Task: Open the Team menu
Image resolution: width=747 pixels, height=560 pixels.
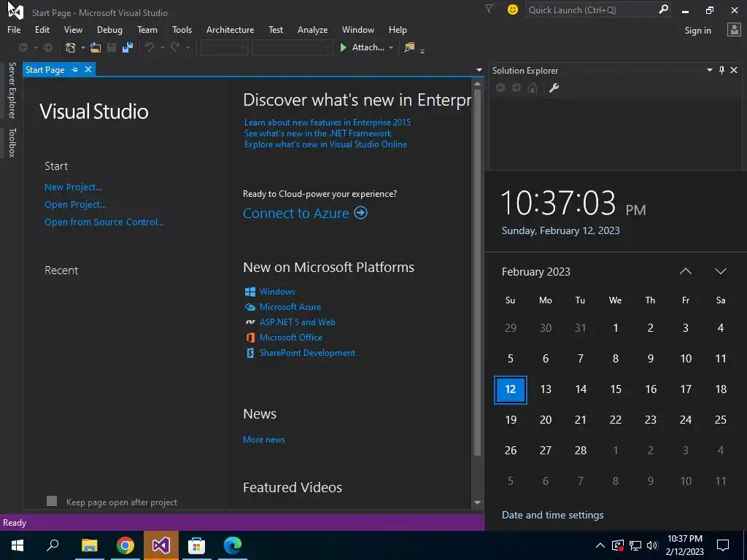Action: [147, 29]
